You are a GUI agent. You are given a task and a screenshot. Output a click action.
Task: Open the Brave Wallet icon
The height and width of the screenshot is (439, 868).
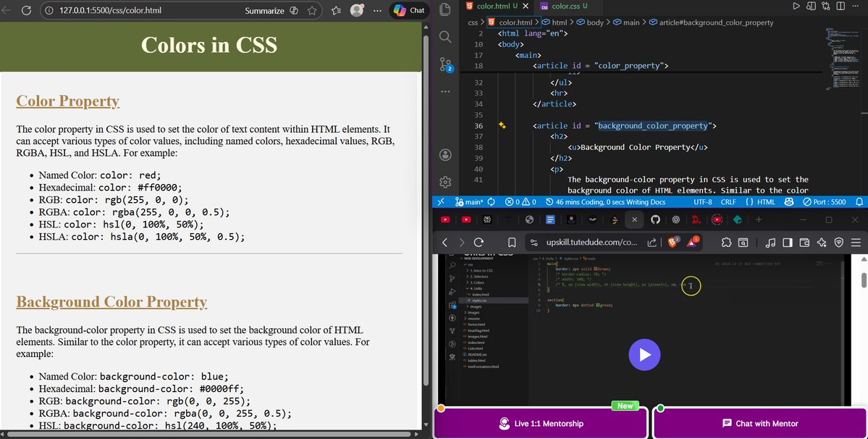(804, 243)
